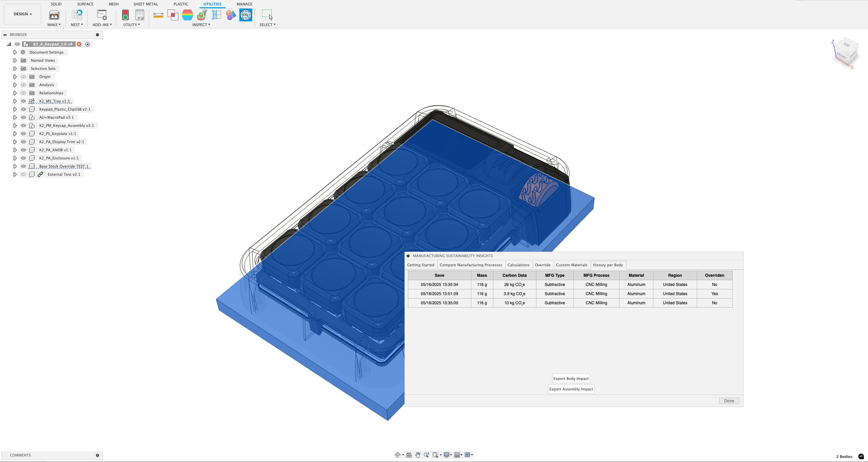Screen dimensions: 868x462
Task: Toggle visibility of the Origin folder
Action: [x=23, y=77]
